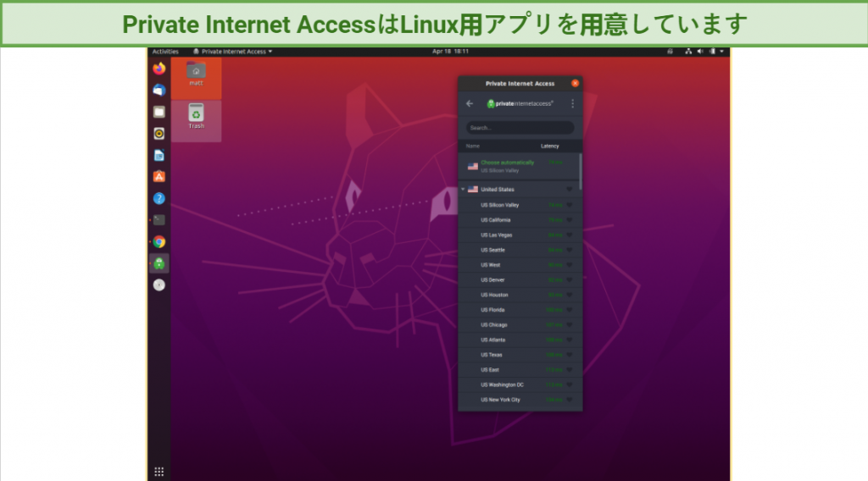The width and height of the screenshot is (868, 481).
Task: Open Ubuntu Software from the dock
Action: 159,177
